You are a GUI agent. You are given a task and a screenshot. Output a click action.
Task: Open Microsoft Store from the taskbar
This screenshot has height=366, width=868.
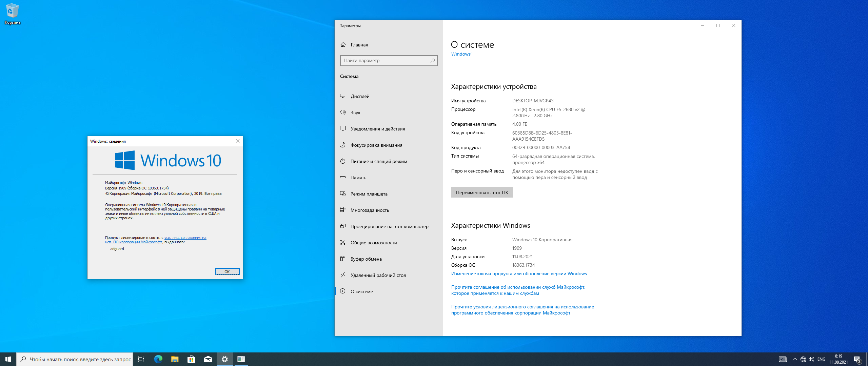[x=191, y=359]
